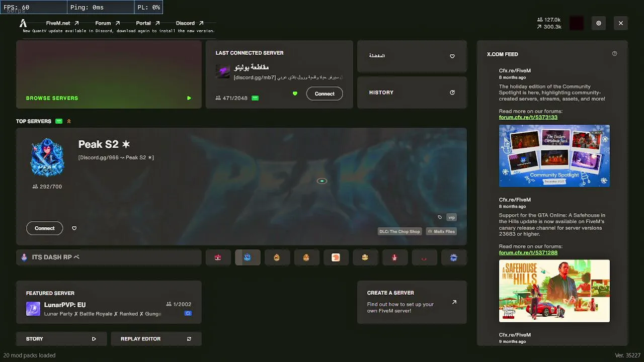Click the last connected server's purple avatar

[x=223, y=71]
